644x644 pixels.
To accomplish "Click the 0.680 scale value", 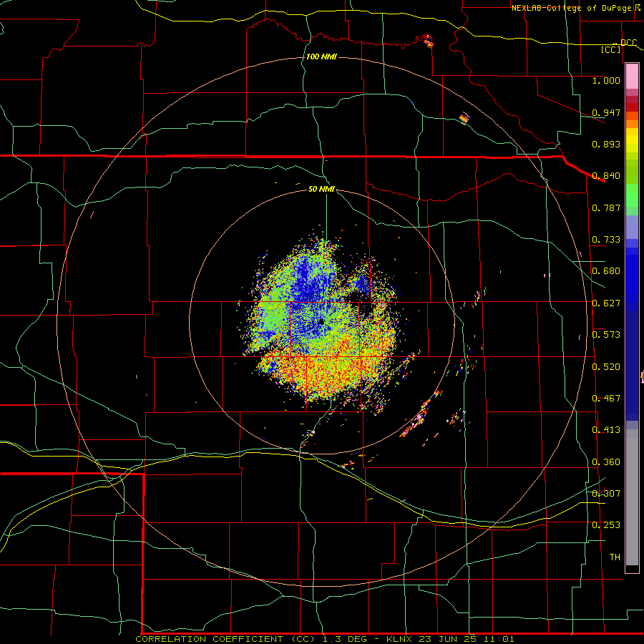I will tap(606, 271).
